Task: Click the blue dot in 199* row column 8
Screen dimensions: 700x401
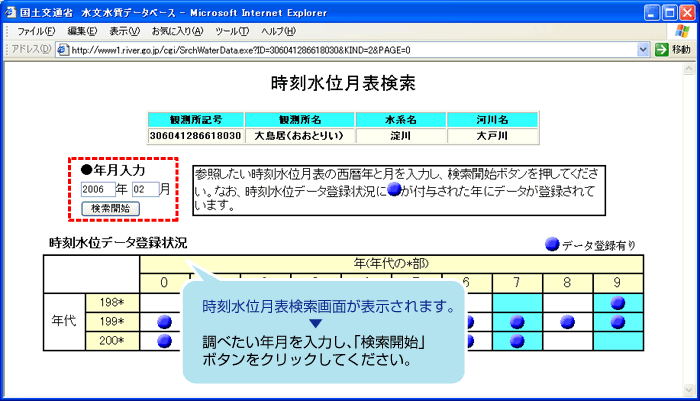Action: 567,321
